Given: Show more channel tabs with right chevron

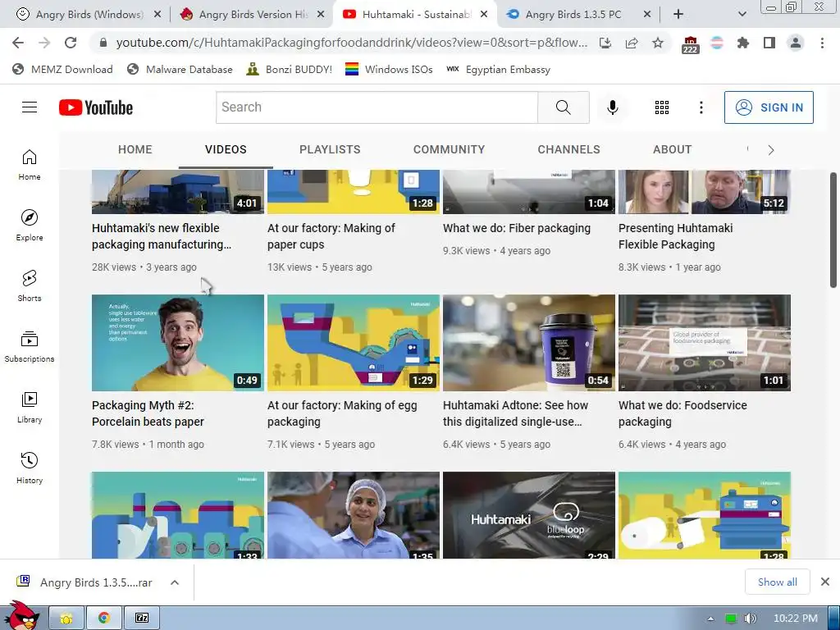Looking at the screenshot, I should [771, 150].
